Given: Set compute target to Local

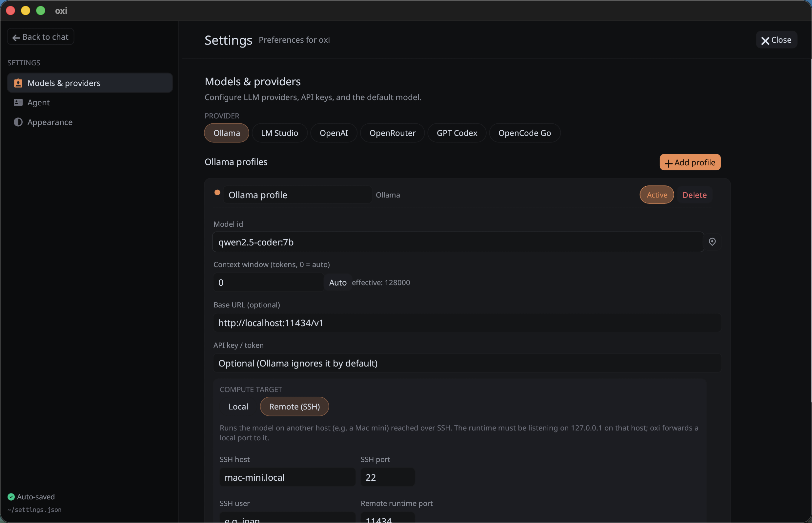Looking at the screenshot, I should 238,406.
